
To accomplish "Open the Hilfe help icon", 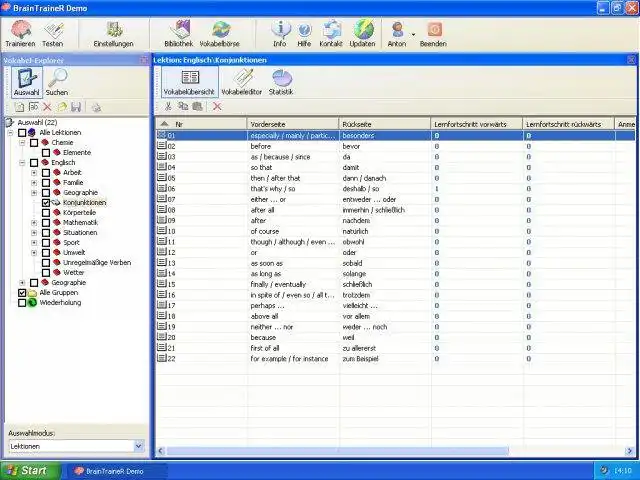I will [x=304, y=33].
